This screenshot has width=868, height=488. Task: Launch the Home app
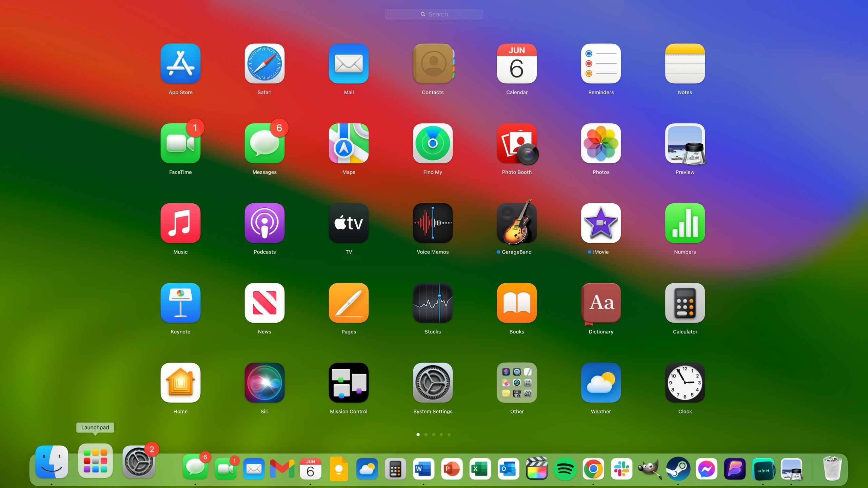point(180,383)
